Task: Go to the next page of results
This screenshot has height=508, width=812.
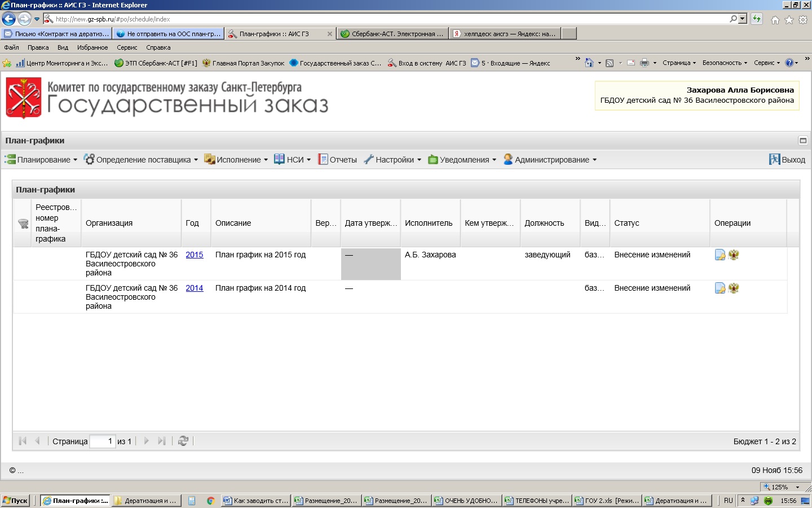Action: click(x=147, y=441)
